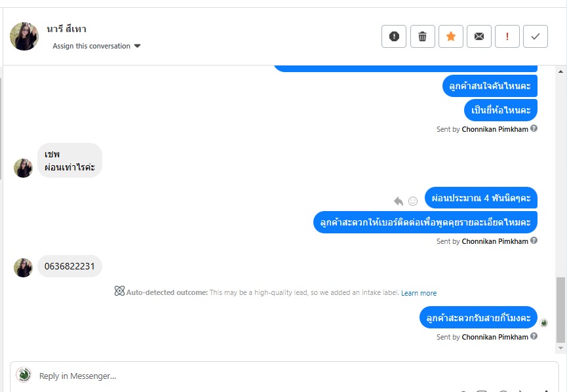Click the auto-detected outcome atom icon
The width and height of the screenshot is (567, 392).
pos(119,291)
